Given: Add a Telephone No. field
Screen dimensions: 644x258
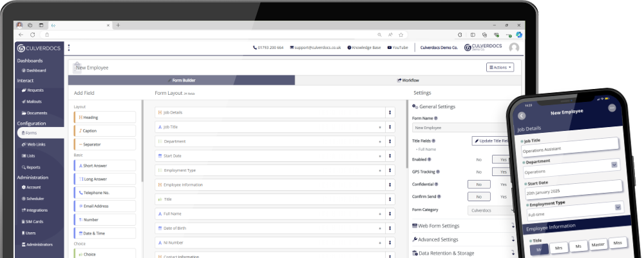Looking at the screenshot, I should [105, 193].
